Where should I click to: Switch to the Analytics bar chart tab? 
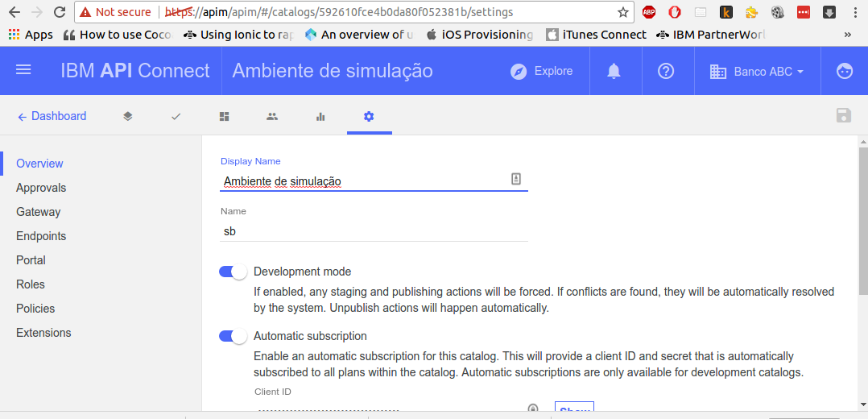coord(320,116)
